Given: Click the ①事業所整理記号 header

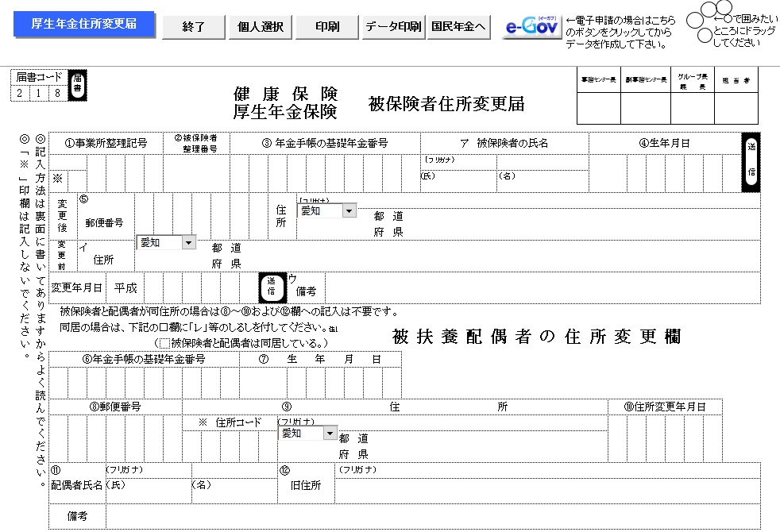Looking at the screenshot, I should coord(106,143).
